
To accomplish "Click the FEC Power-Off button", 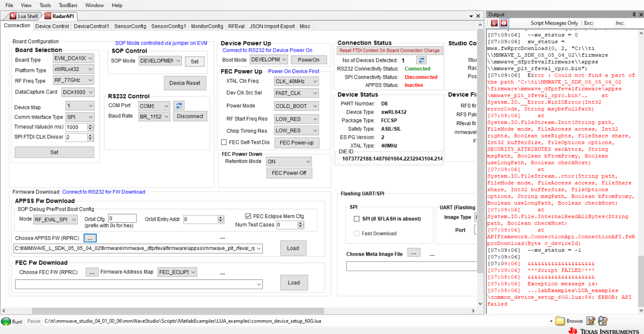I will pos(289,173).
